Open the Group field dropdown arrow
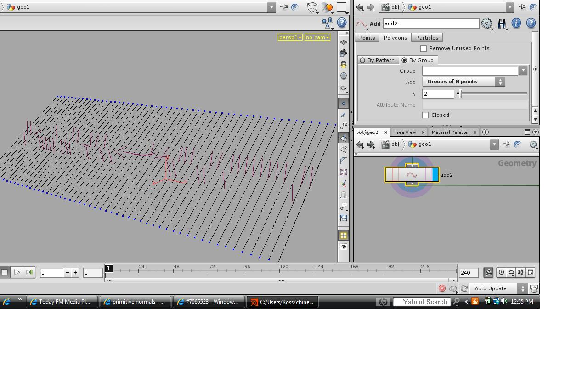 pyautogui.click(x=523, y=71)
